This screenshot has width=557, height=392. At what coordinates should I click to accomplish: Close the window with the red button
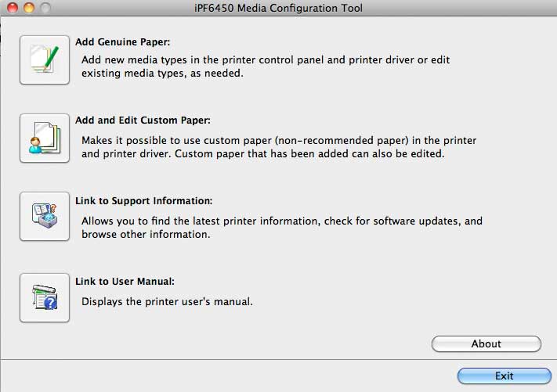click(x=13, y=8)
